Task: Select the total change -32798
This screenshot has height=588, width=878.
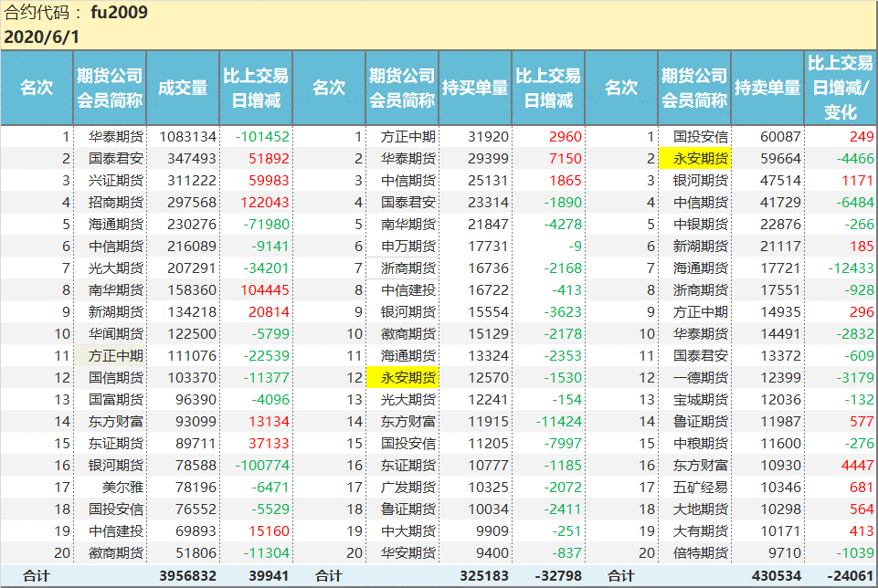Action: [x=557, y=576]
